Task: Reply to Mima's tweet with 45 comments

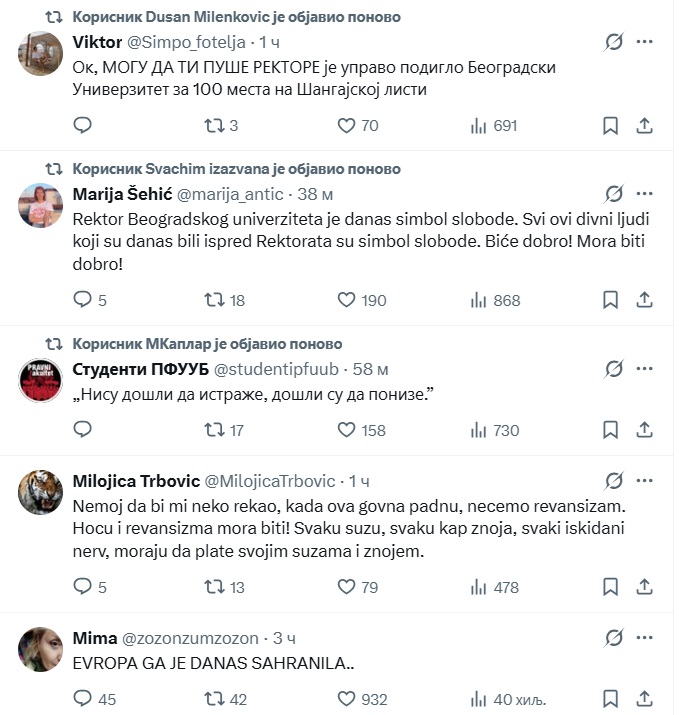Action: (94, 699)
